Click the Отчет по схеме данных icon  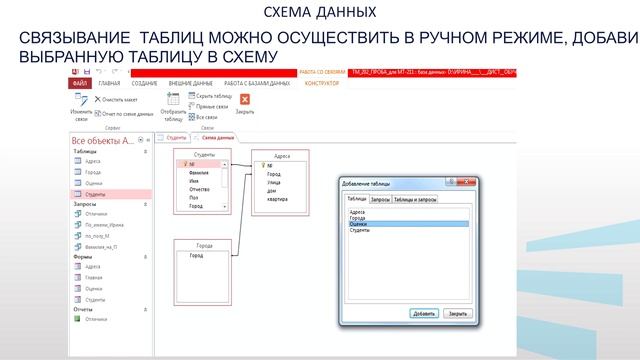pos(98,113)
